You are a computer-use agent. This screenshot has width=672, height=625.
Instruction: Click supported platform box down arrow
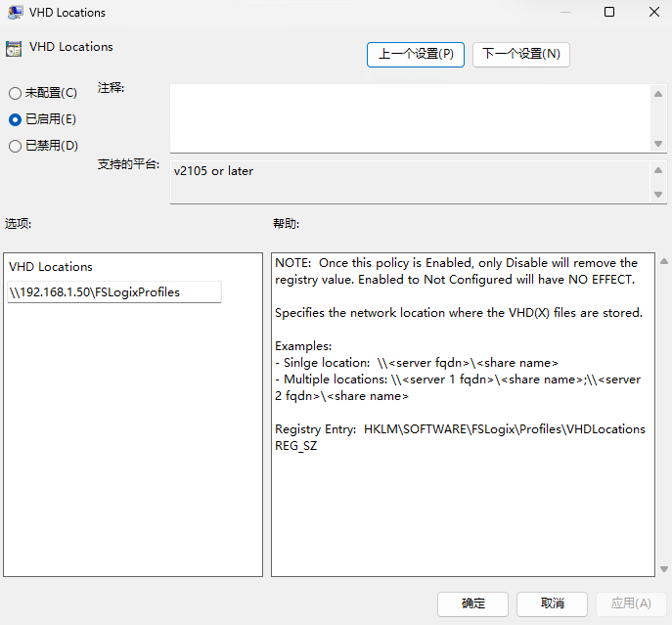658,195
